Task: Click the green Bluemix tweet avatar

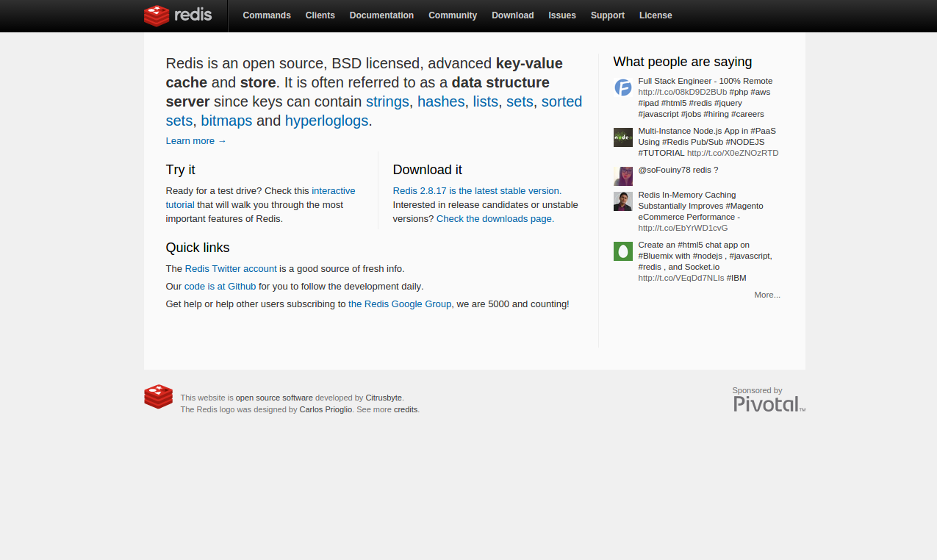Action: pos(623,251)
